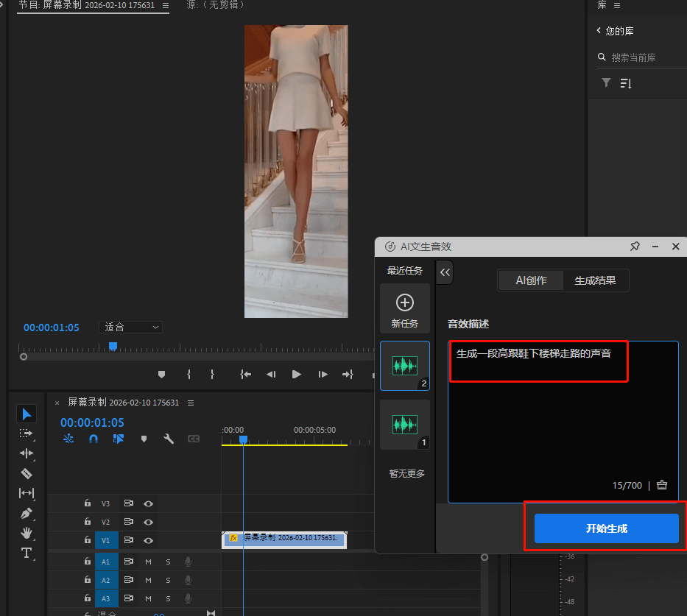Switch to the 生成结果 tab
This screenshot has height=616, width=687.
coord(595,280)
